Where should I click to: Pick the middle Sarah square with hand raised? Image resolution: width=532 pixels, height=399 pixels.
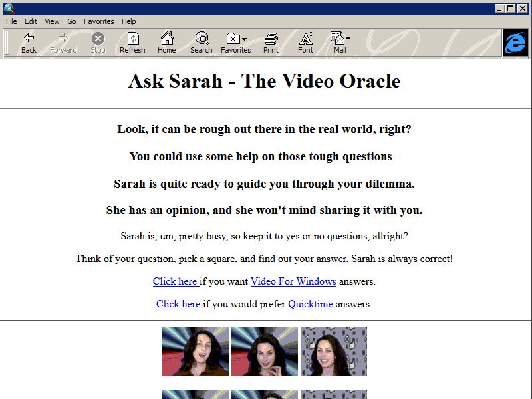tap(265, 351)
